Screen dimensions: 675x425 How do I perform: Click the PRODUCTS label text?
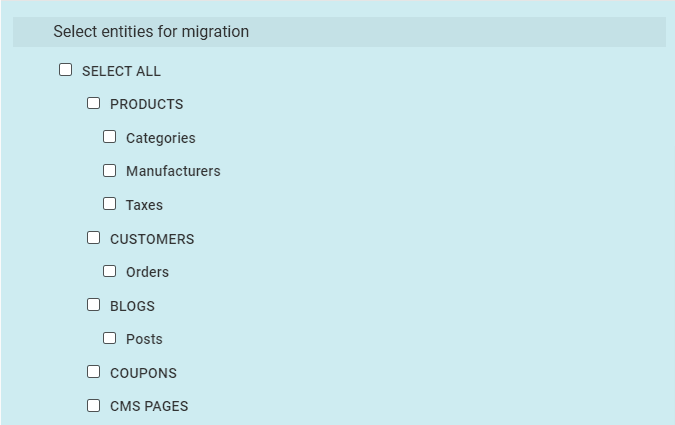(x=146, y=104)
